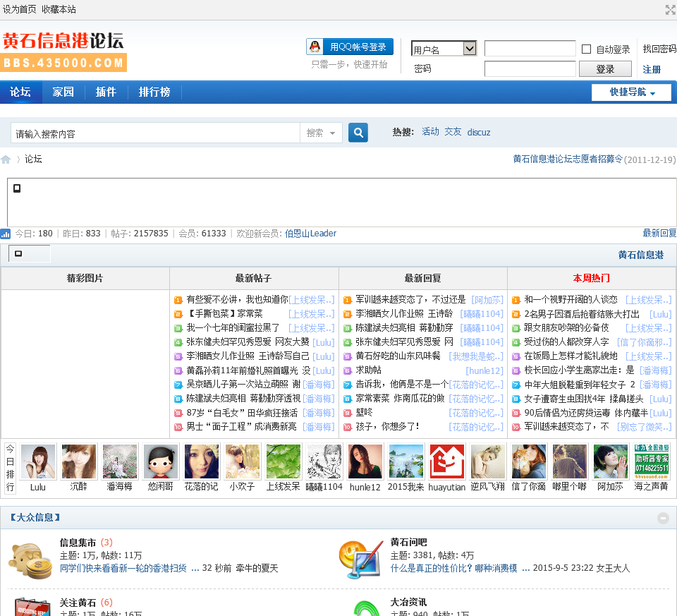Focus the username input field
Viewport: 677px width, 616px height.
click(x=530, y=49)
